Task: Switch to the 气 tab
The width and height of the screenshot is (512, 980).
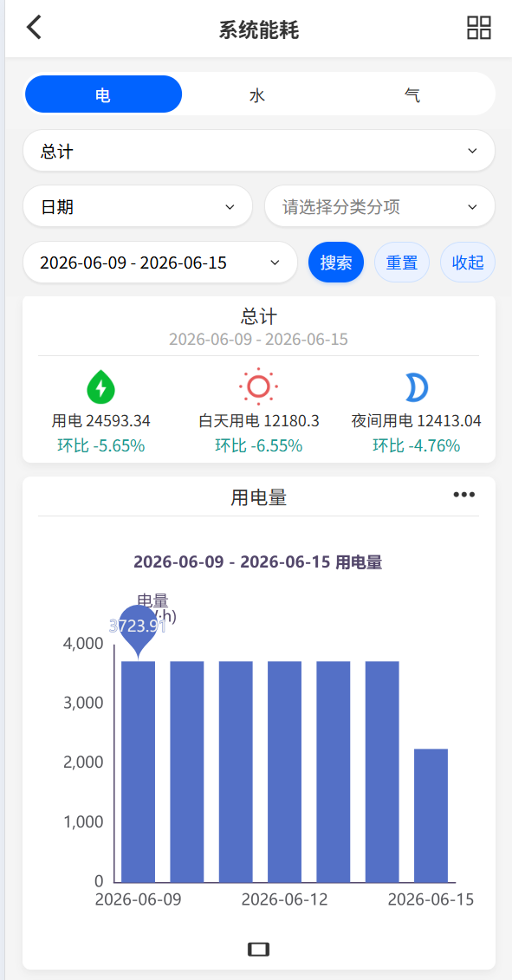Action: [412, 94]
